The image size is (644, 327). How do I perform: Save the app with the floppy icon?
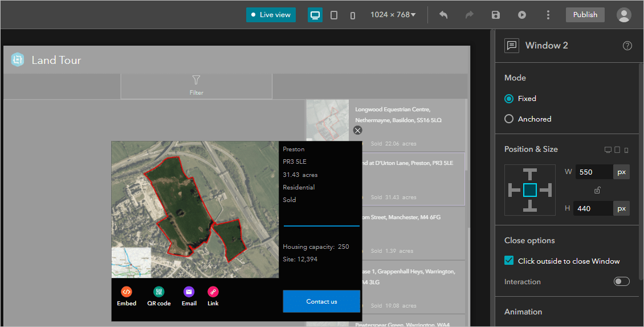coord(496,15)
